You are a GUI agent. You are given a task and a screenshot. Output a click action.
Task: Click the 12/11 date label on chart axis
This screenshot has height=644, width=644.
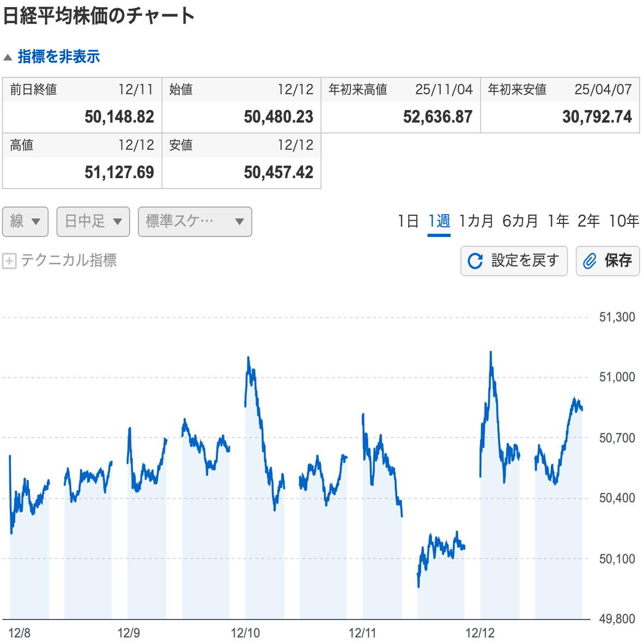pos(362,633)
